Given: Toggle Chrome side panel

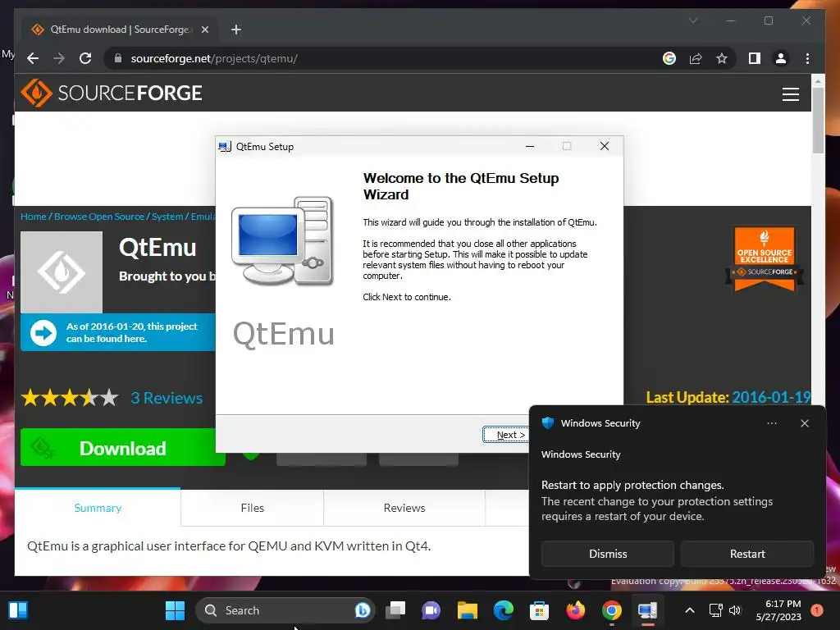Looking at the screenshot, I should (x=755, y=58).
